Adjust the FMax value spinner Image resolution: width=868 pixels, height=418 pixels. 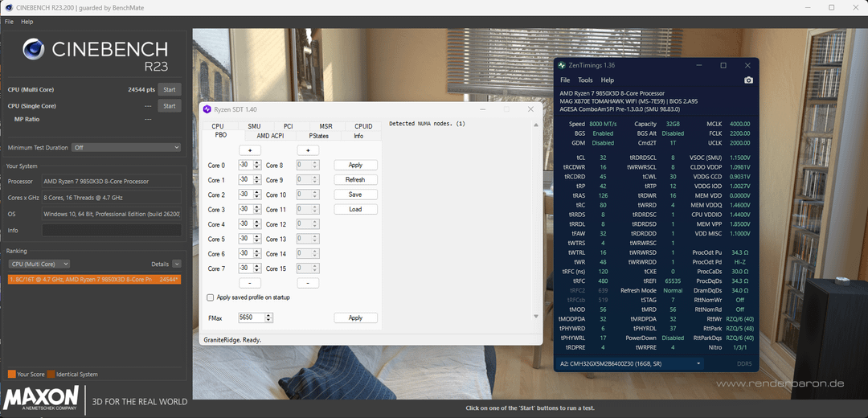tap(269, 318)
